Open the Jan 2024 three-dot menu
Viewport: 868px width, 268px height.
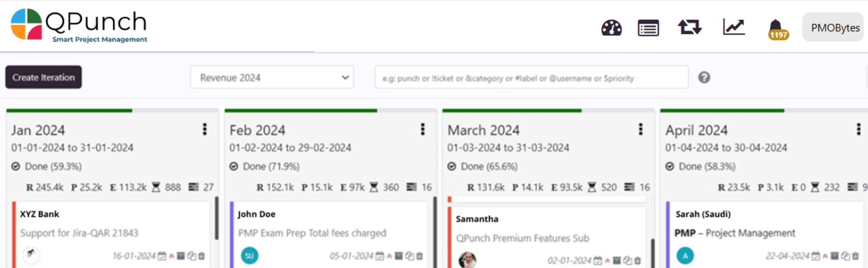pos(205,129)
